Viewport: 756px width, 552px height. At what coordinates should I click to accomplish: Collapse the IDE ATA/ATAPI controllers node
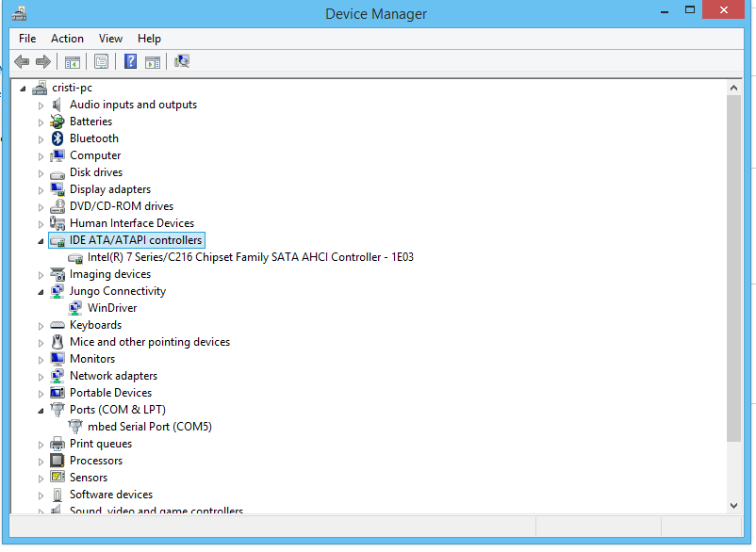tap(41, 241)
